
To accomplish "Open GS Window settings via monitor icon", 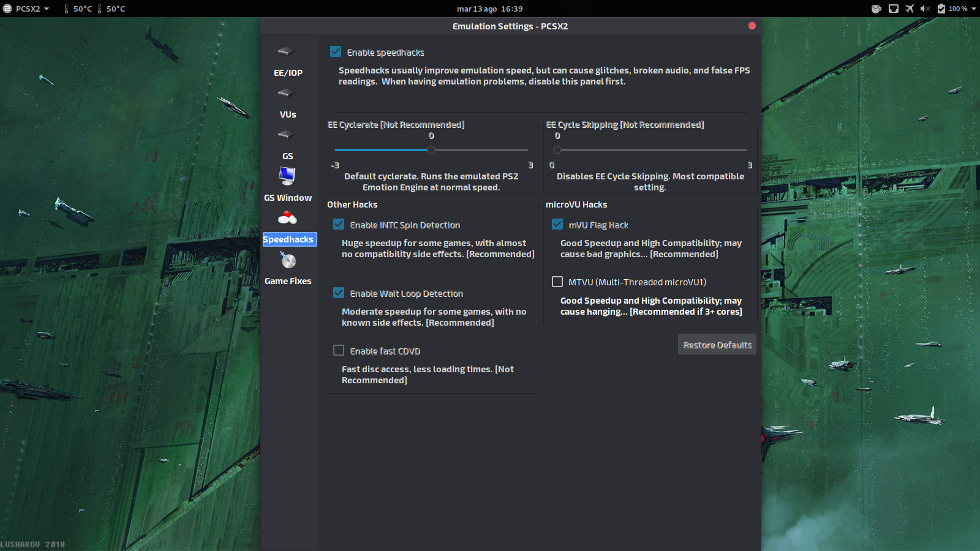I will pos(288,177).
